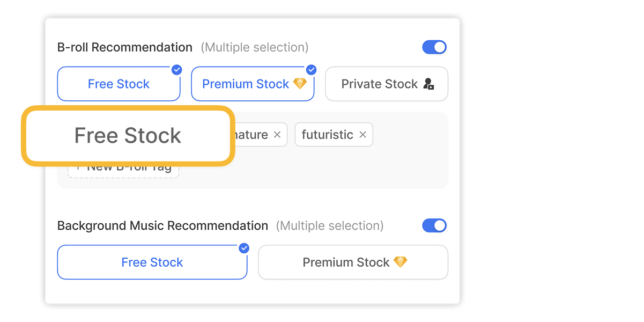Image resolution: width=644 pixels, height=322 pixels.
Task: Click the Multiple selection label for B-roll
Action: 254,47
